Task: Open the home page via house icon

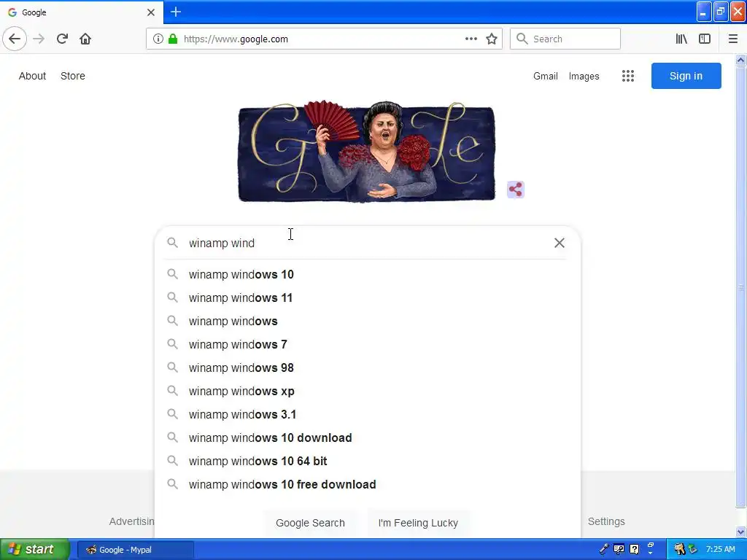Action: click(x=85, y=39)
